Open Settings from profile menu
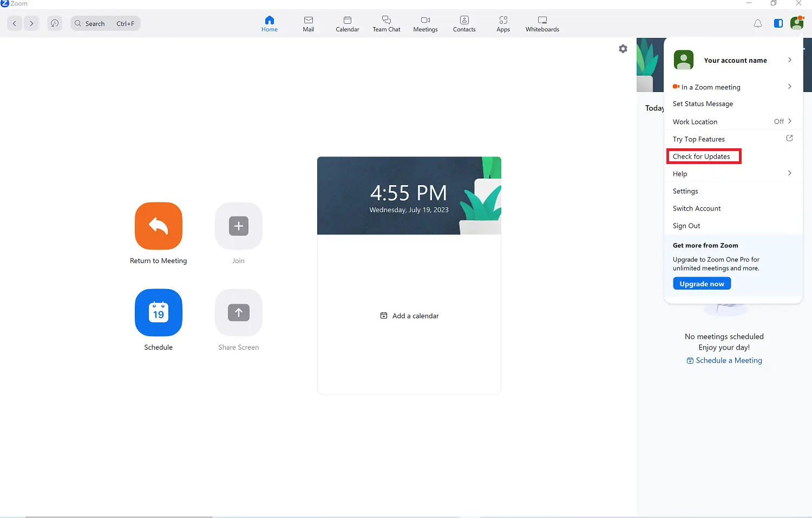Screen dimensions: 812x518 tap(685, 191)
